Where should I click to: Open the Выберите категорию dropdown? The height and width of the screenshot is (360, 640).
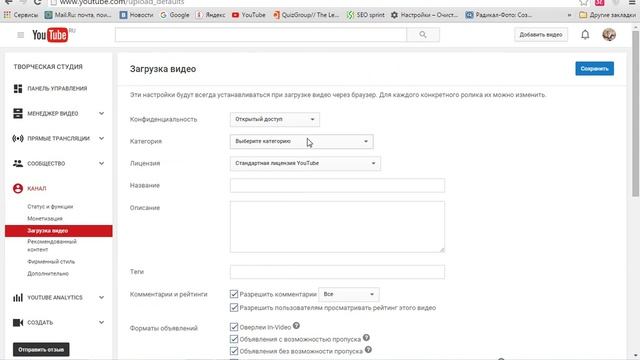302,141
